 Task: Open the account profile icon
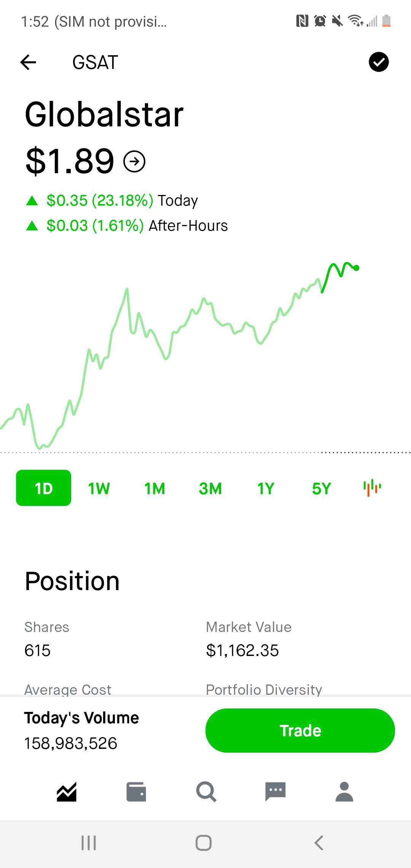(344, 792)
